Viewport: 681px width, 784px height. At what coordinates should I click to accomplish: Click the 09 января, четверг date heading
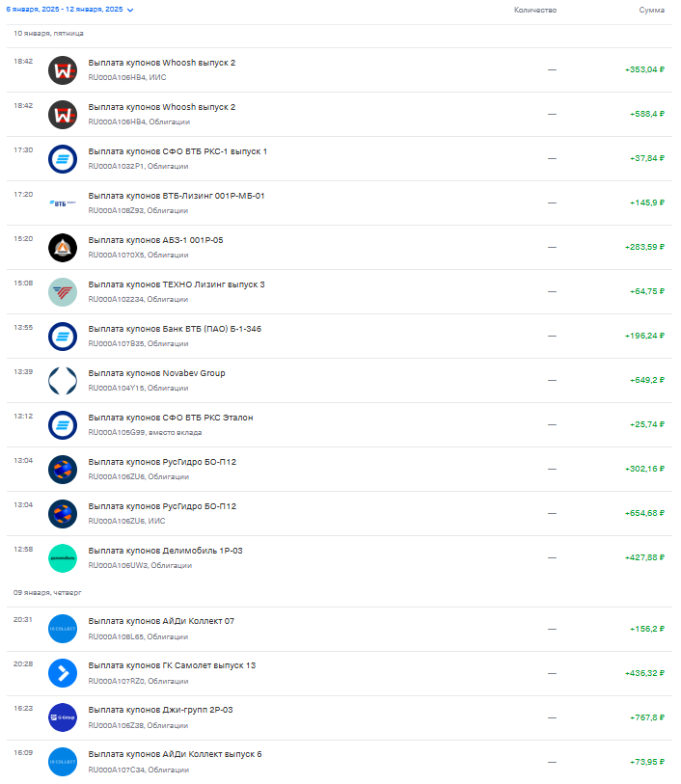[47, 592]
